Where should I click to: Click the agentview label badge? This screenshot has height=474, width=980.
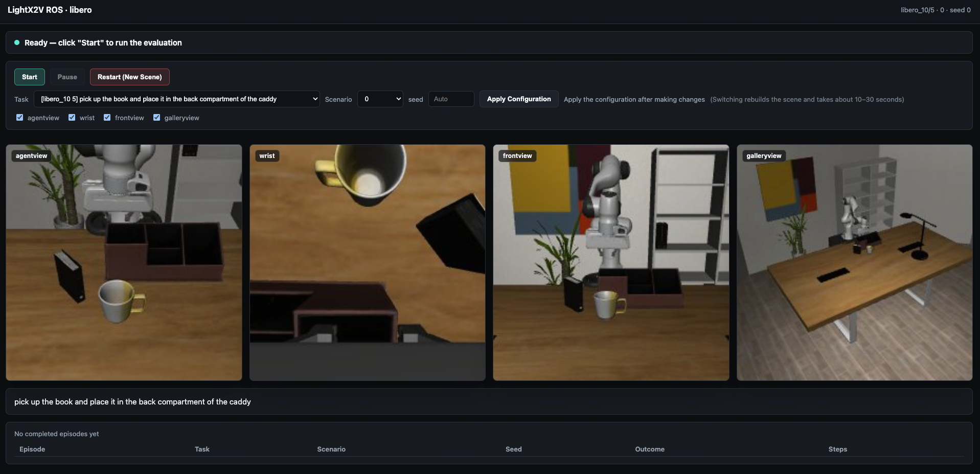31,156
